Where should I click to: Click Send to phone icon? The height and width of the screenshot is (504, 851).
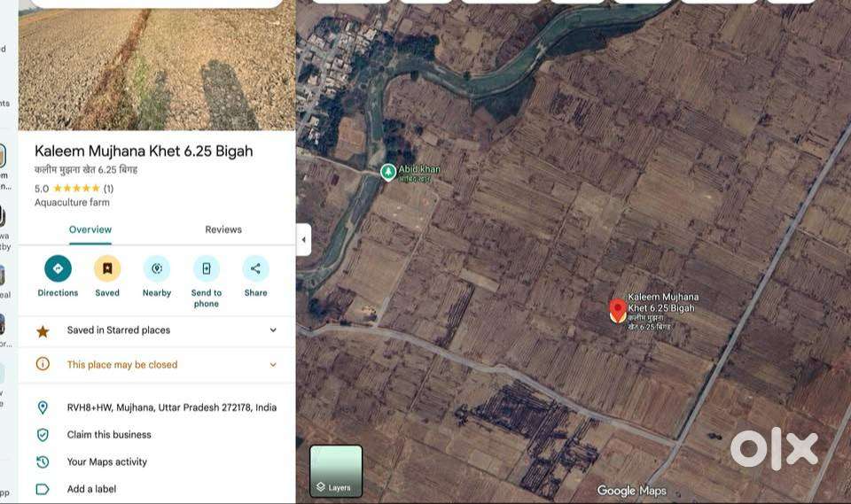tap(206, 268)
